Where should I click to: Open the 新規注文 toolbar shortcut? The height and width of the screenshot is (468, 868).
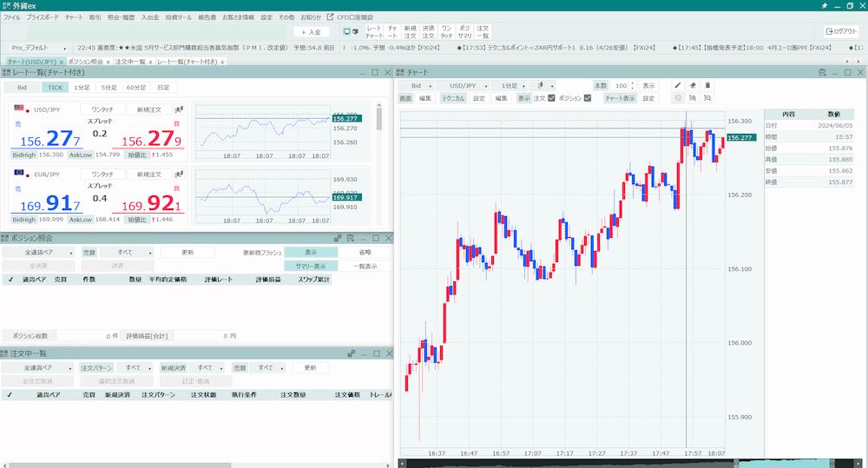pos(411,31)
